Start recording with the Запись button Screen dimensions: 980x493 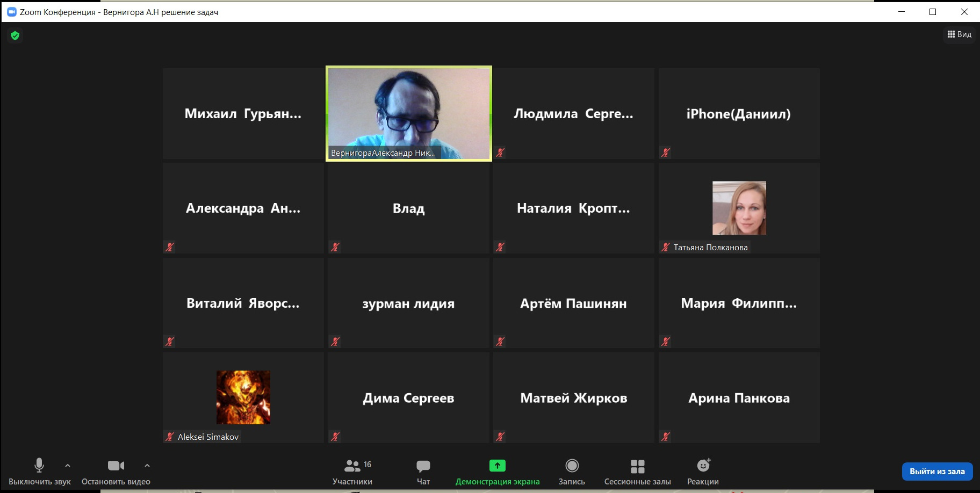tap(572, 472)
